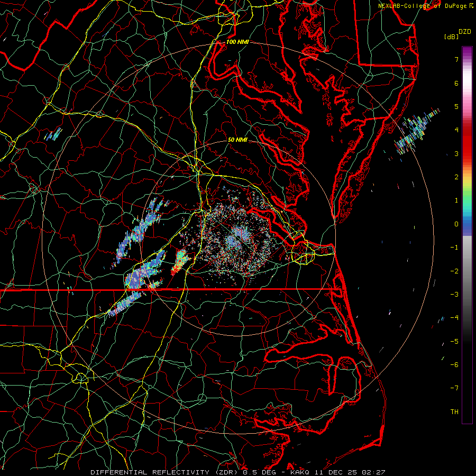Image resolution: width=476 pixels, height=476 pixels.
Task: Click the 0 dB scale label
Action: tap(456, 224)
